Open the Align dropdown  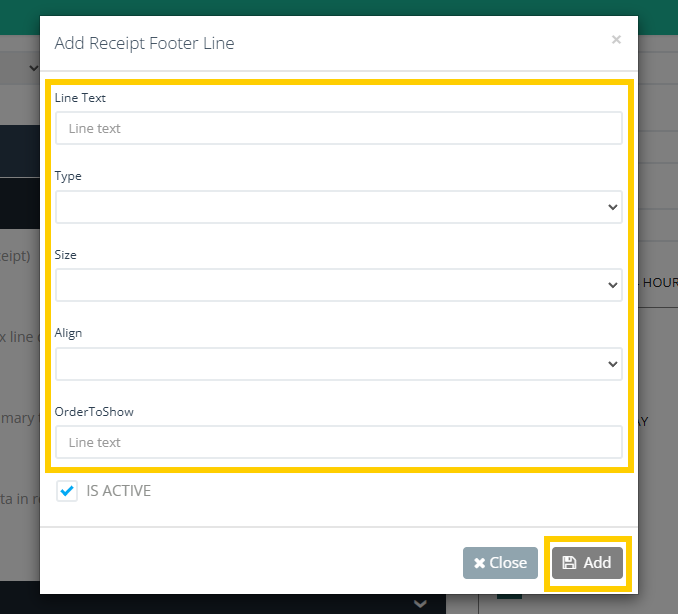(x=338, y=364)
